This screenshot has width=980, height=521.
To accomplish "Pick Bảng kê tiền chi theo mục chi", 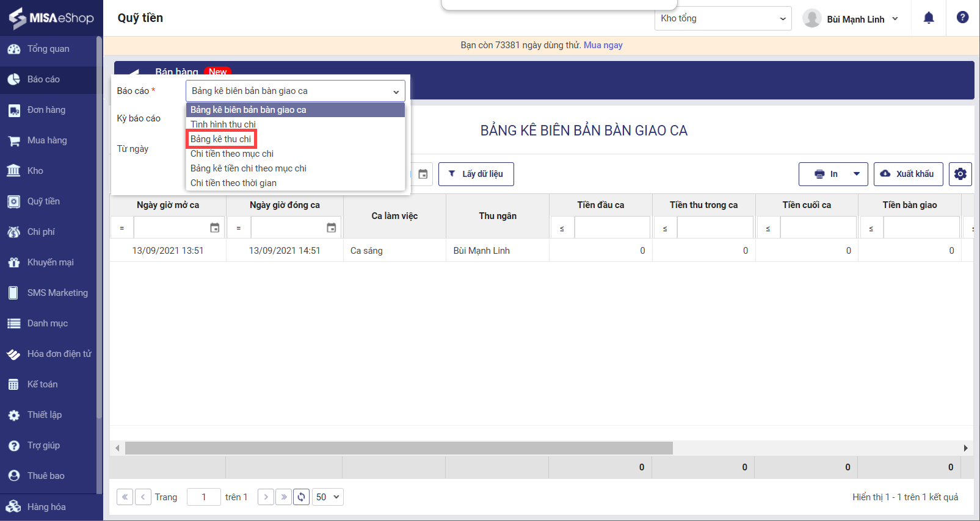I will [x=296, y=168].
